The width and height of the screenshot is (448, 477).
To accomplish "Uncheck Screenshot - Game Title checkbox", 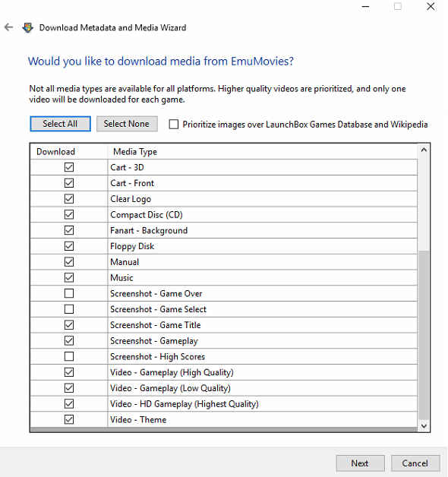I will tap(69, 325).
